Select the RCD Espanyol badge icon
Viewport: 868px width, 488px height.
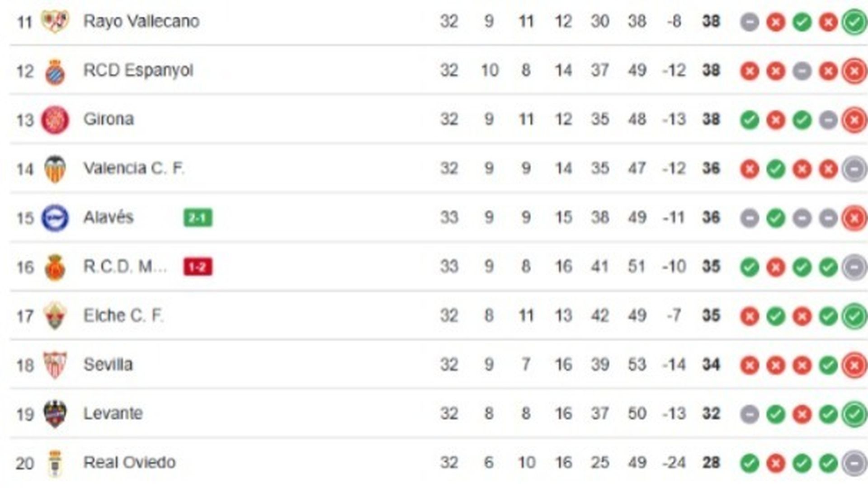[54, 70]
